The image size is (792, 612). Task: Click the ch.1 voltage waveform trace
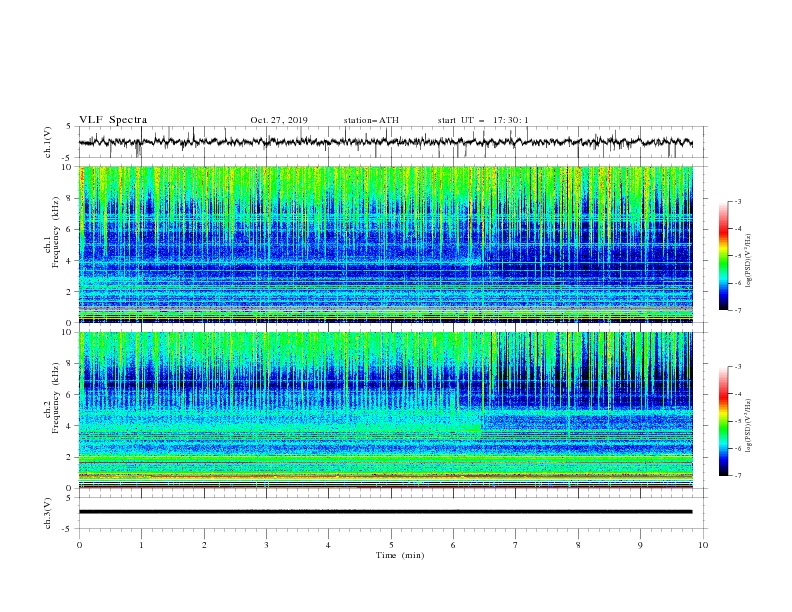click(x=386, y=142)
